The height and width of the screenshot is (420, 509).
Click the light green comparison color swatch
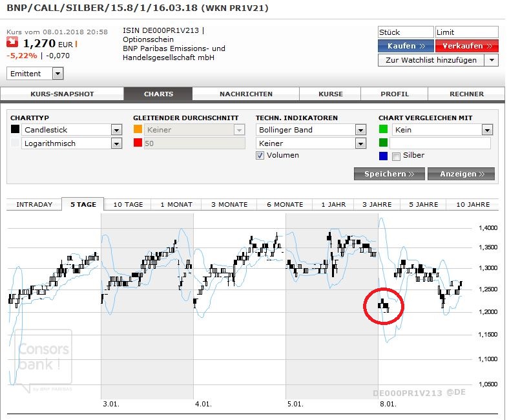(x=383, y=129)
